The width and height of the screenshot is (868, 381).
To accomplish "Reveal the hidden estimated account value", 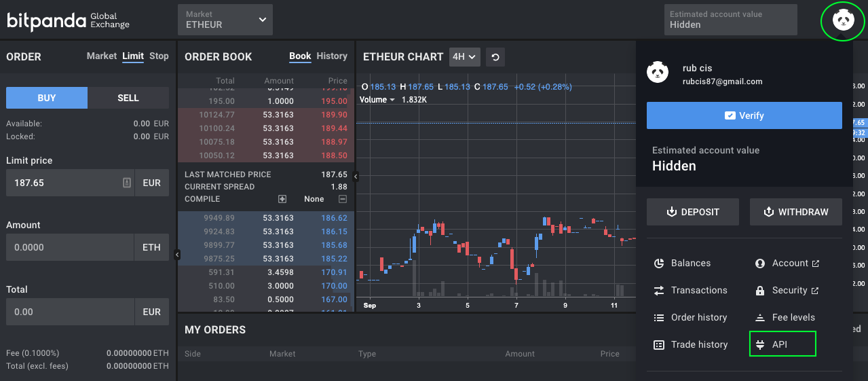I will pos(730,20).
